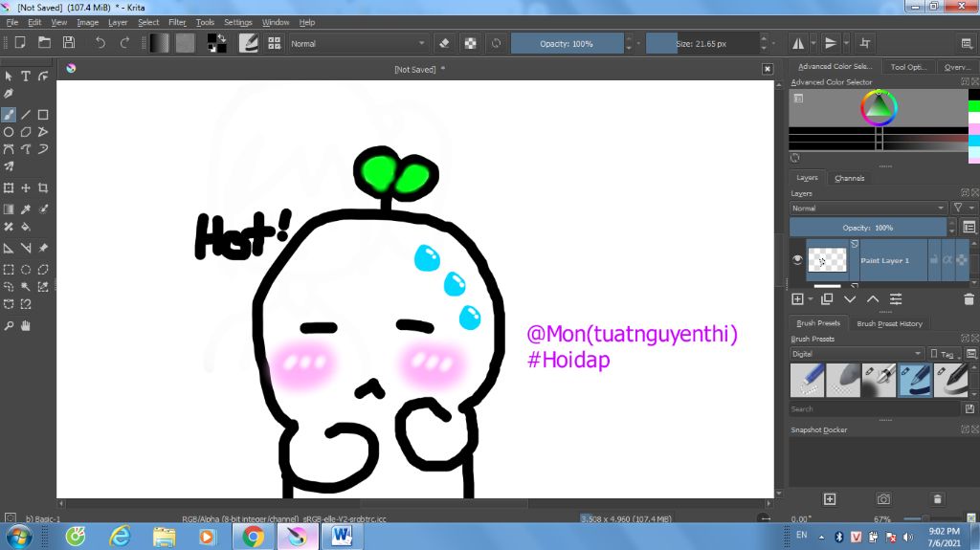Delete the selected layer with trash icon
The height and width of the screenshot is (550, 980).
(x=969, y=299)
